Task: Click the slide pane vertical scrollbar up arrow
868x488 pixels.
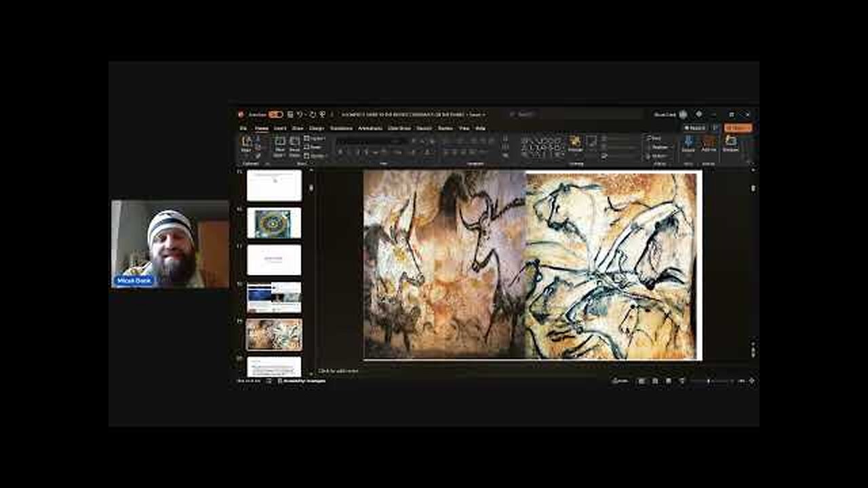Action: tap(753, 171)
